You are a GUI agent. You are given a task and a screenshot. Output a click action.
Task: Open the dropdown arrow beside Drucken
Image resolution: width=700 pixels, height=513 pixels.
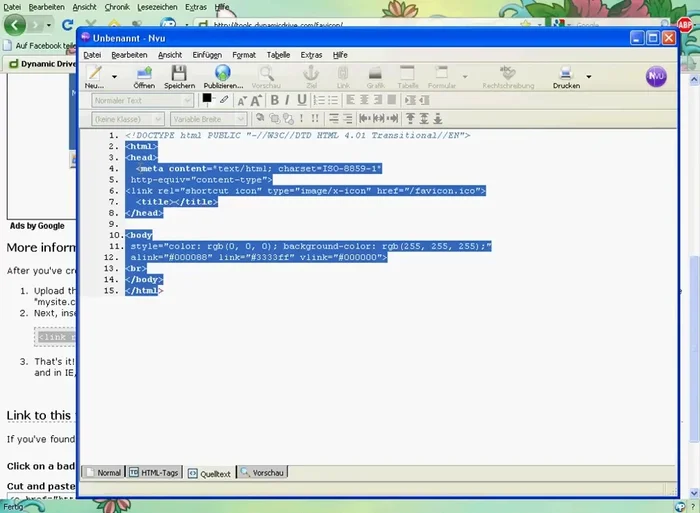tap(589, 77)
